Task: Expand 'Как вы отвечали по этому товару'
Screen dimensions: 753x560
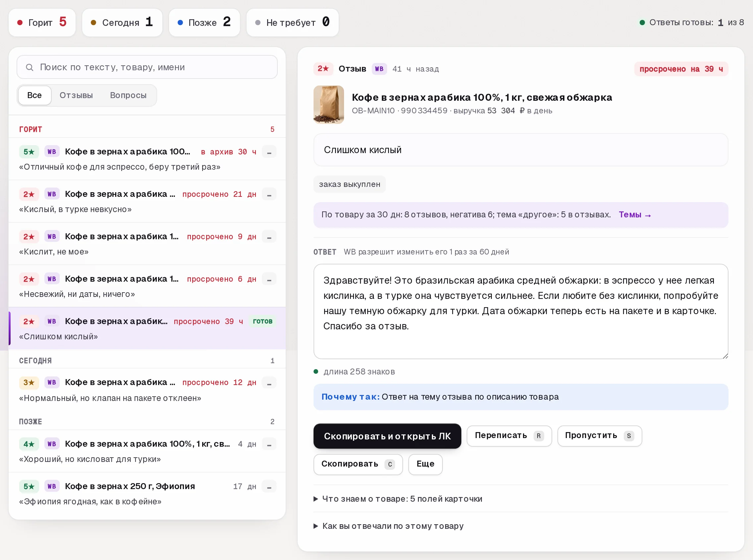Action: [393, 526]
